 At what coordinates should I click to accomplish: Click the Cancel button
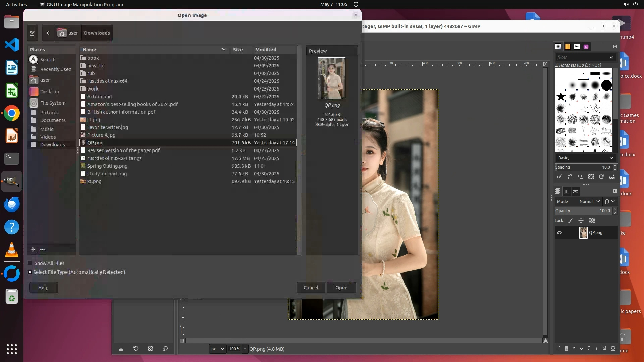click(311, 288)
